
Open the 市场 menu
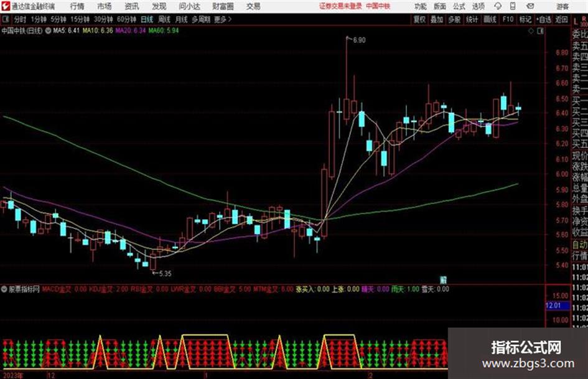[x=105, y=6]
